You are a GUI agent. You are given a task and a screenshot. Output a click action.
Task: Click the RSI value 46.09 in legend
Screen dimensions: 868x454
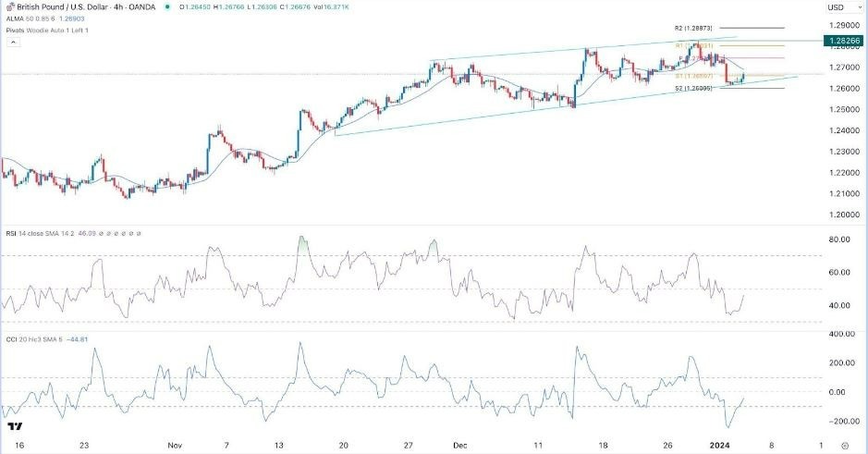tap(86, 234)
